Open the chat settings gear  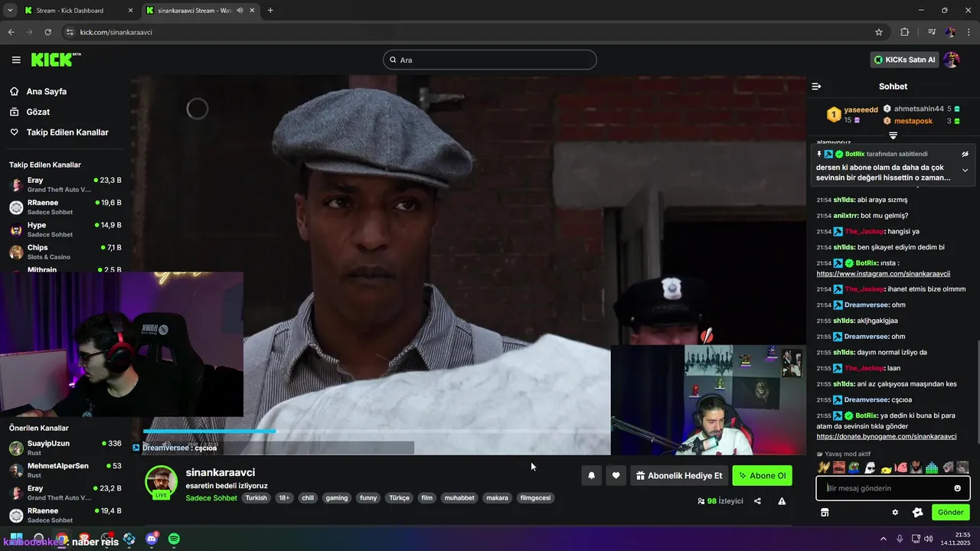coord(895,513)
